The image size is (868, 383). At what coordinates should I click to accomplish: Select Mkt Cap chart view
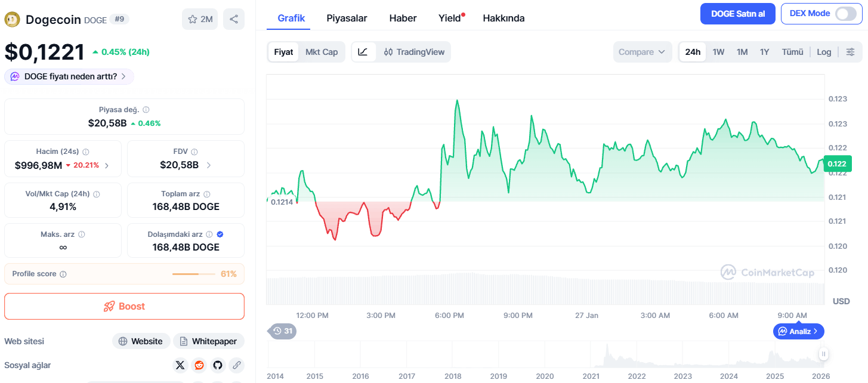point(322,52)
